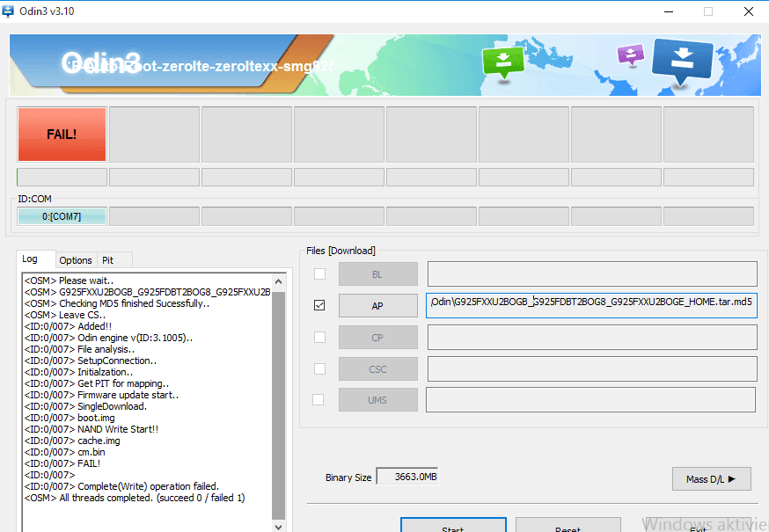
Task: Uncheck the AP file checkbox
Action: click(x=319, y=305)
